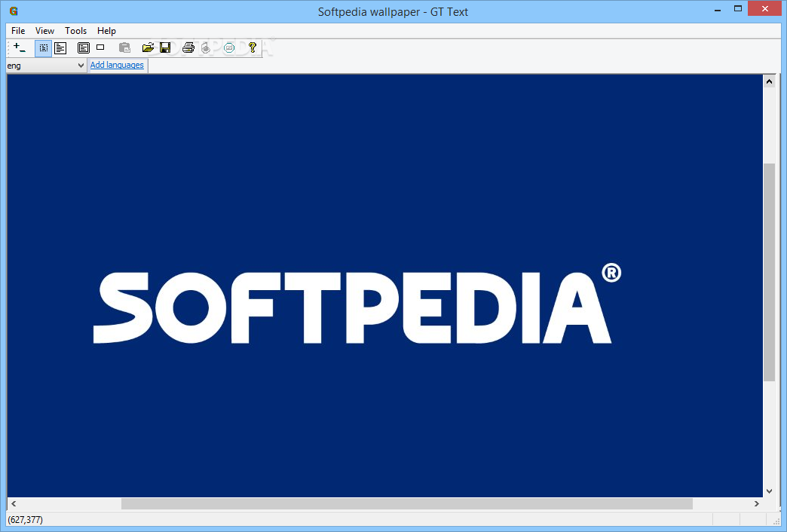Screen dimensions: 787x532
Task: Save using the floppy disk icon
Action: click(x=165, y=48)
